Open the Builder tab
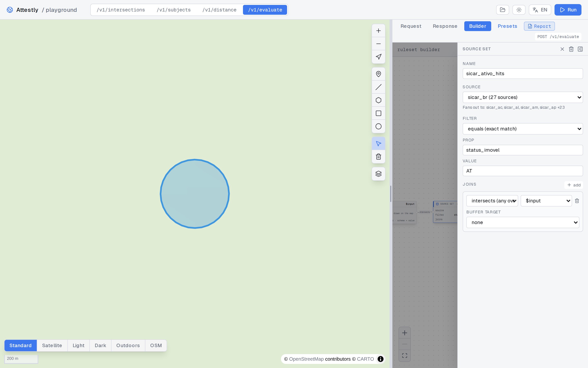 point(478,26)
